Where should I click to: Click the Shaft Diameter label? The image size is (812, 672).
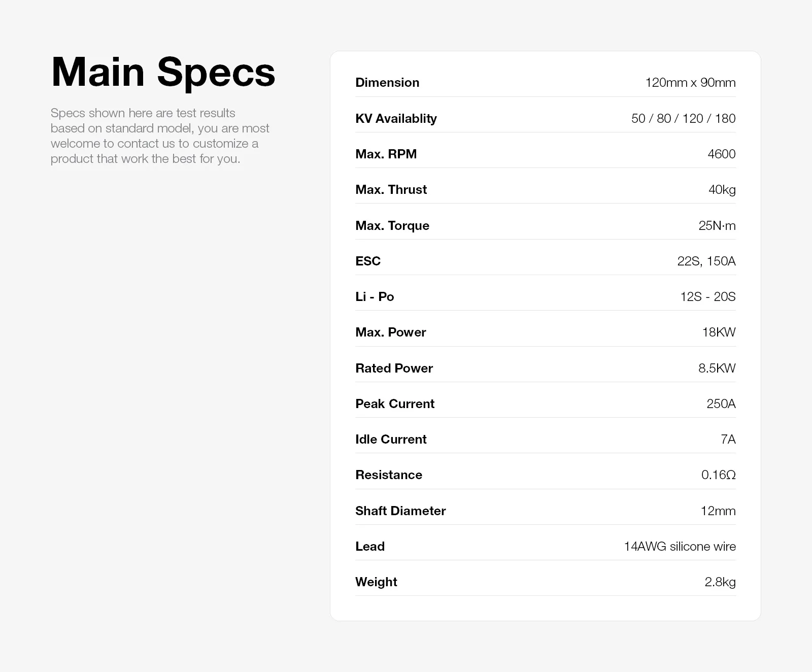click(400, 511)
